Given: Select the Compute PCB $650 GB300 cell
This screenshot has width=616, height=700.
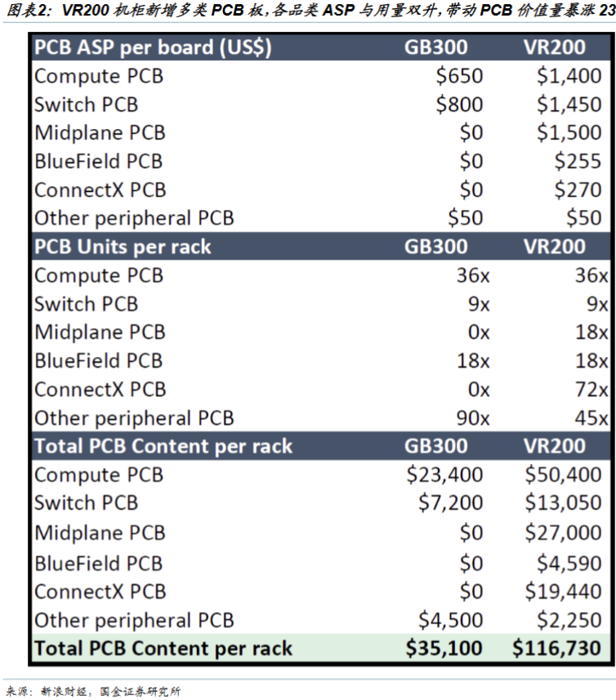Looking at the screenshot, I should pos(459,76).
